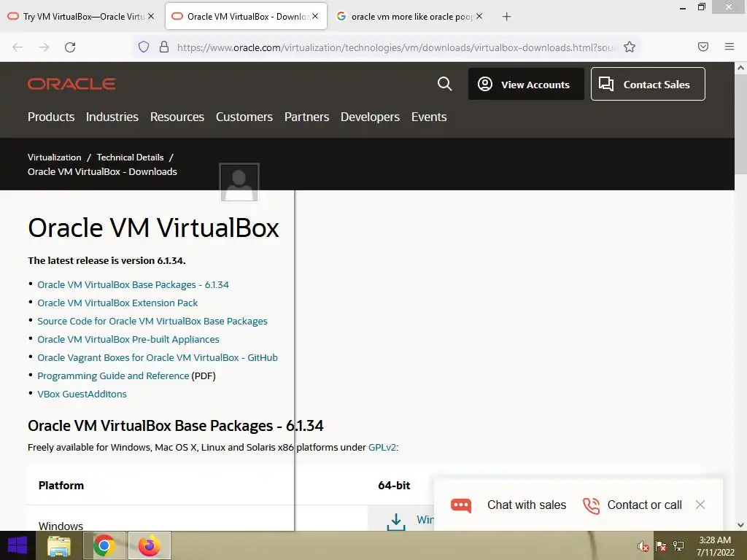Open the Customers menu
The height and width of the screenshot is (560, 747).
pyautogui.click(x=244, y=117)
